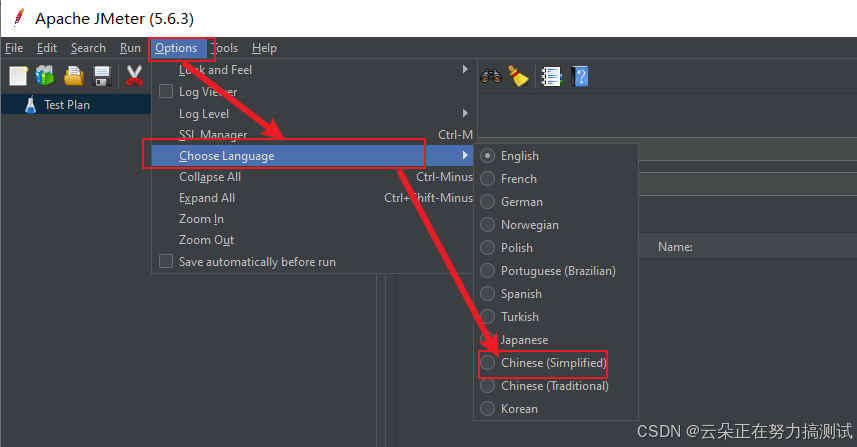Select English language radio button

(x=488, y=156)
